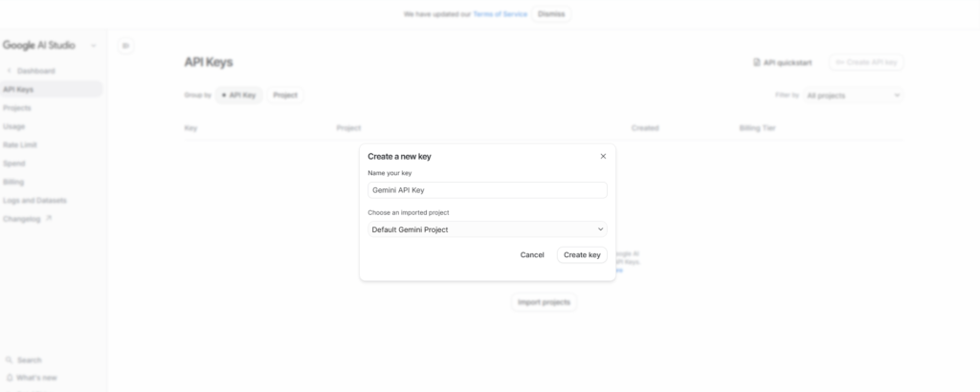
Task: Click the Changelog external link arrow icon
Action: pyautogui.click(x=49, y=219)
